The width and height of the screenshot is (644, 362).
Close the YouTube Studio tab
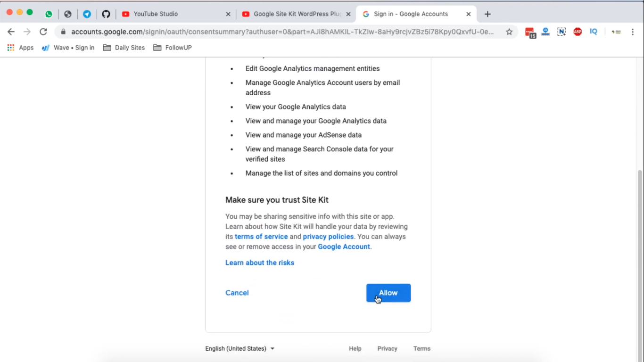tap(228, 14)
